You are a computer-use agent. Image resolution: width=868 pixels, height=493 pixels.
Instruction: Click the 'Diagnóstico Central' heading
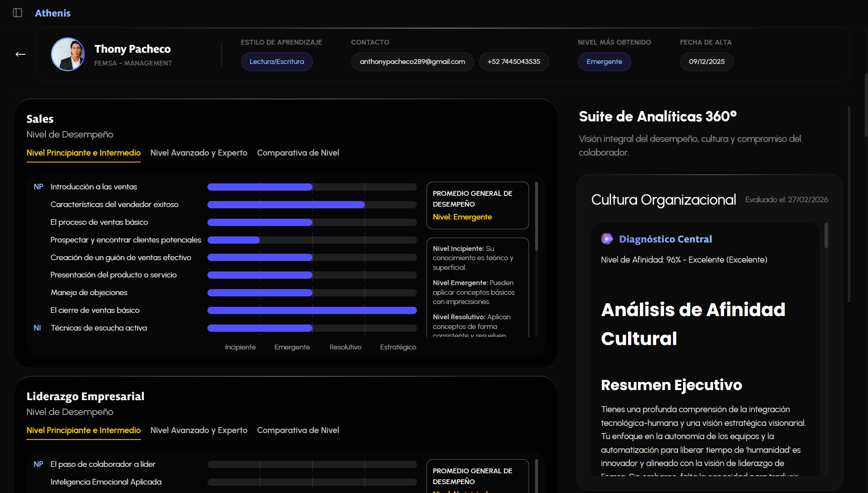[x=665, y=239]
